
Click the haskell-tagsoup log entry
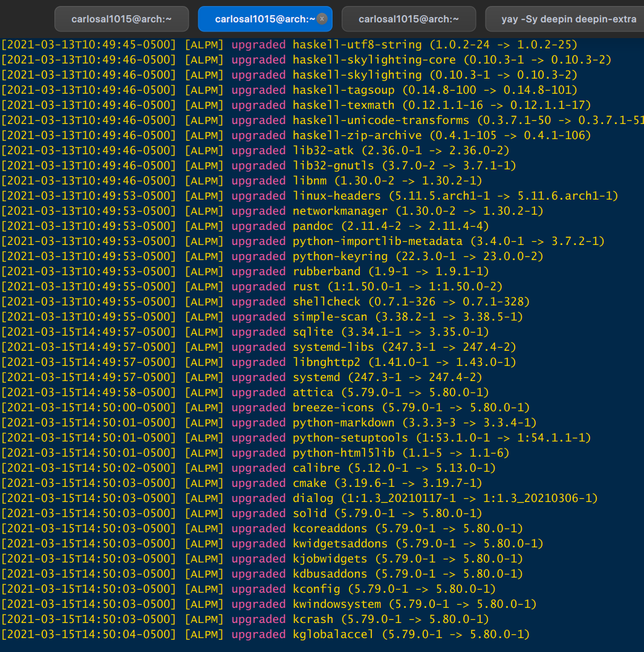(x=289, y=90)
